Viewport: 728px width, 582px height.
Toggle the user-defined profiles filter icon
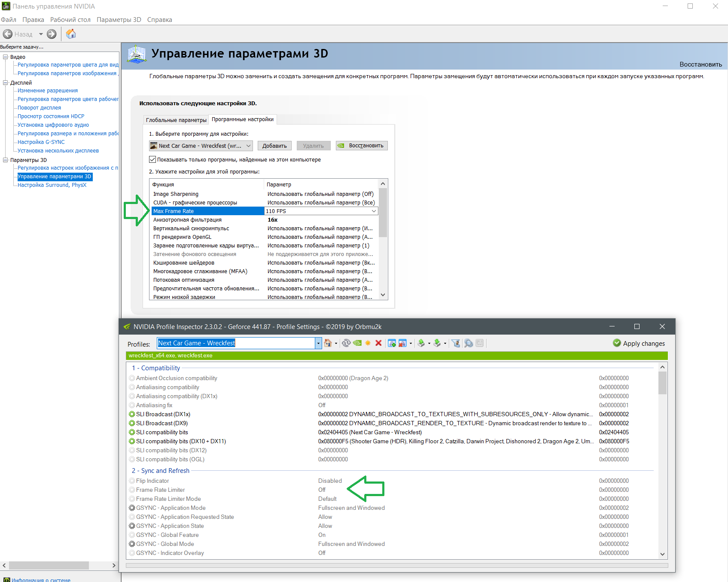point(456,343)
